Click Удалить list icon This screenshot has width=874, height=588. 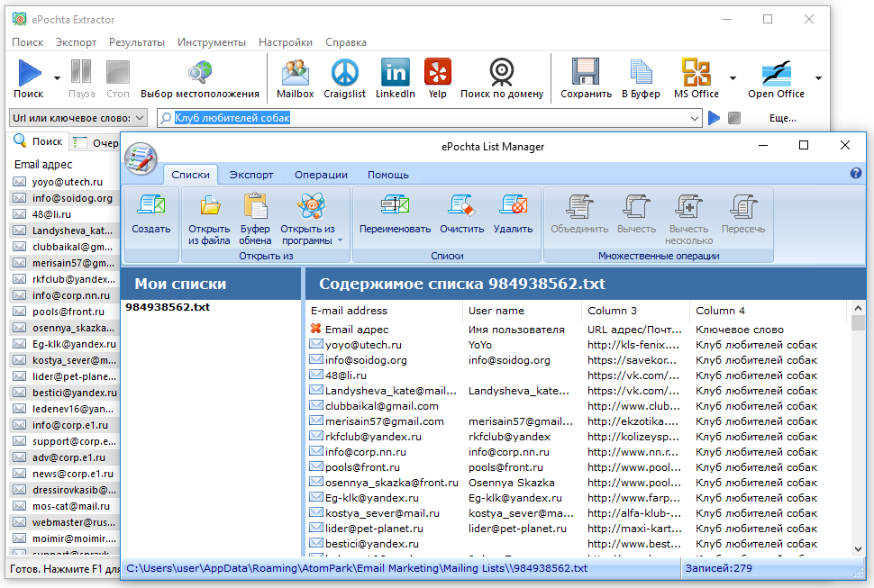click(514, 205)
